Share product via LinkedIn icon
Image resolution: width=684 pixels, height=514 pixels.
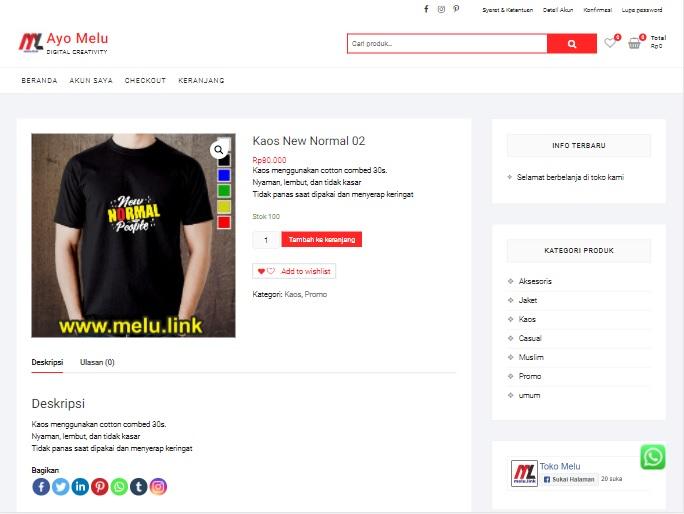(80, 487)
